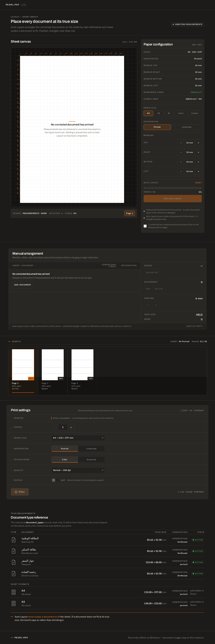
Task: Click the Add Document button
Action: click(x=23, y=285)
